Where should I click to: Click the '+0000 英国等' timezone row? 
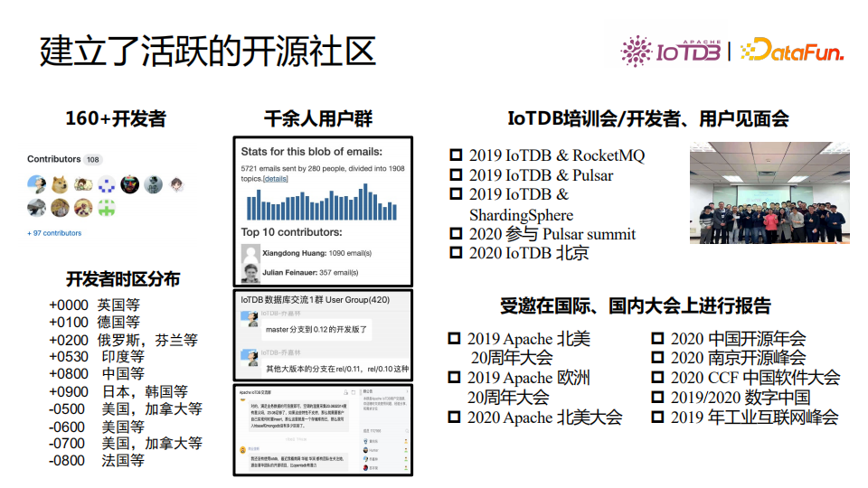(95, 305)
